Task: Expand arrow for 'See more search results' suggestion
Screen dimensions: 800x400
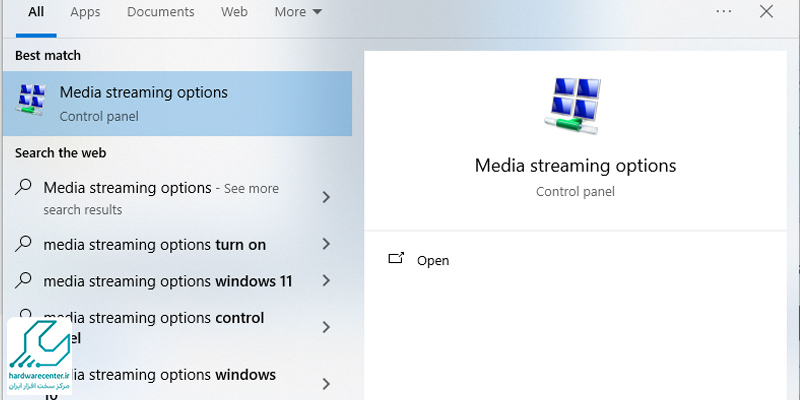Action: coord(327,197)
